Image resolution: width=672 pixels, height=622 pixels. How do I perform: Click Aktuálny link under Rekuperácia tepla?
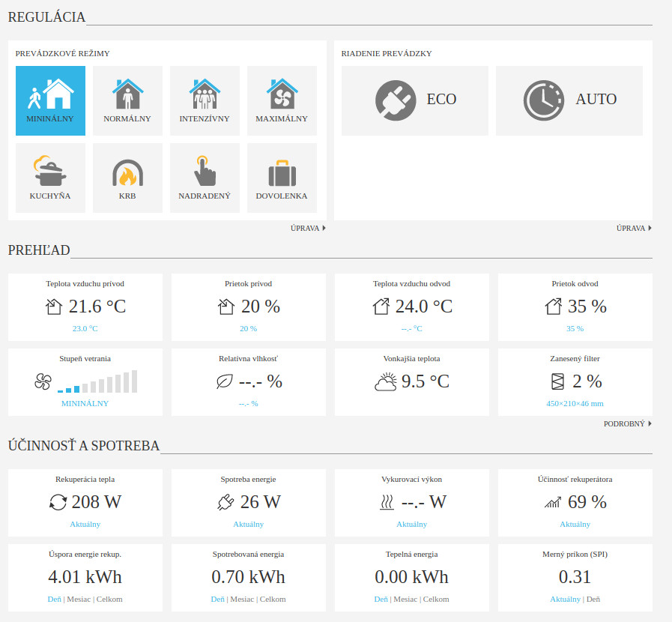click(85, 525)
